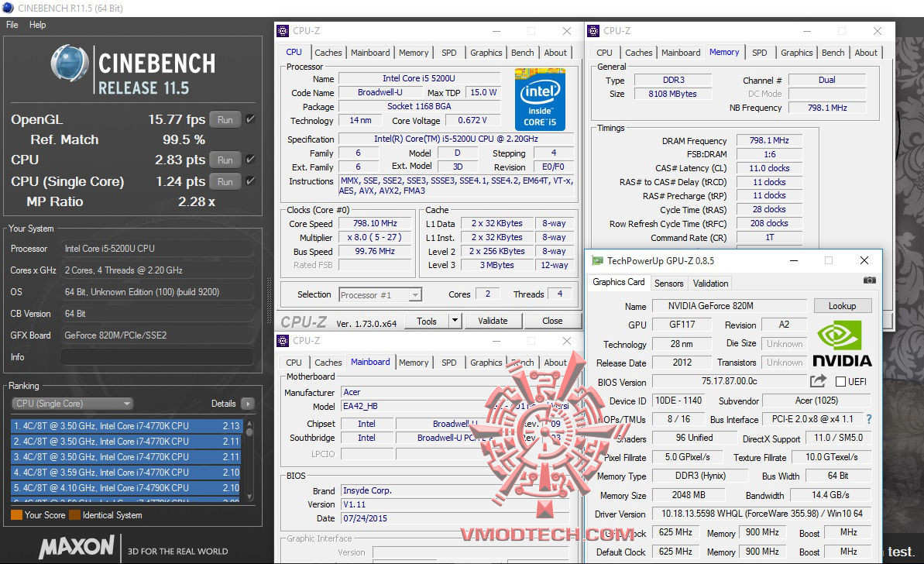Screen dimensions: 924x564
Task: Click the Cinebench globe logo icon
Action: (x=70, y=63)
